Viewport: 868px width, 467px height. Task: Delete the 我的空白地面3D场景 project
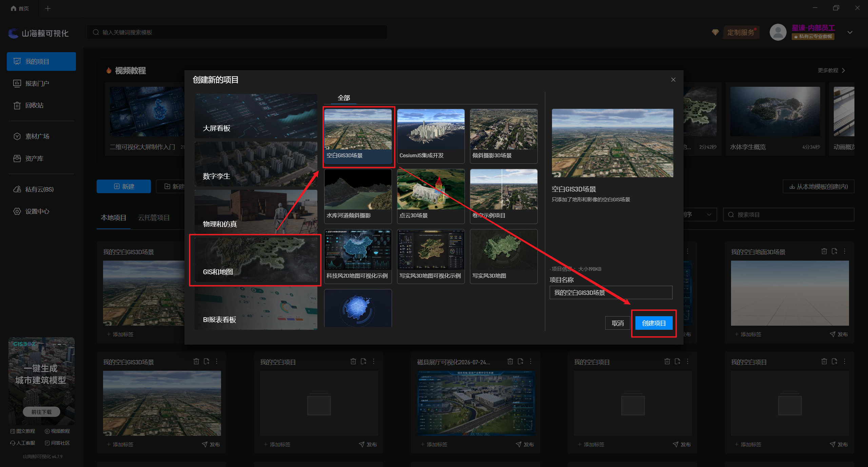(824, 251)
